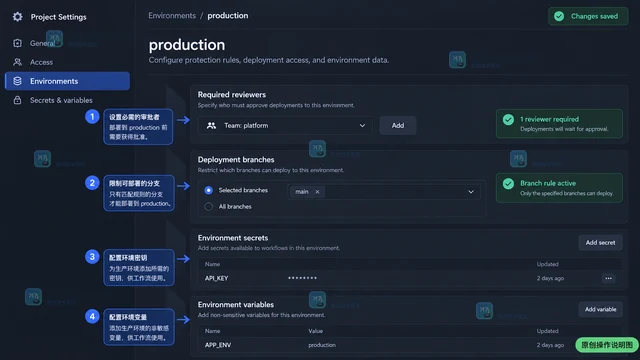The height and width of the screenshot is (360, 640).
Task: Open the API_KEY row more-options menu
Action: 608,278
